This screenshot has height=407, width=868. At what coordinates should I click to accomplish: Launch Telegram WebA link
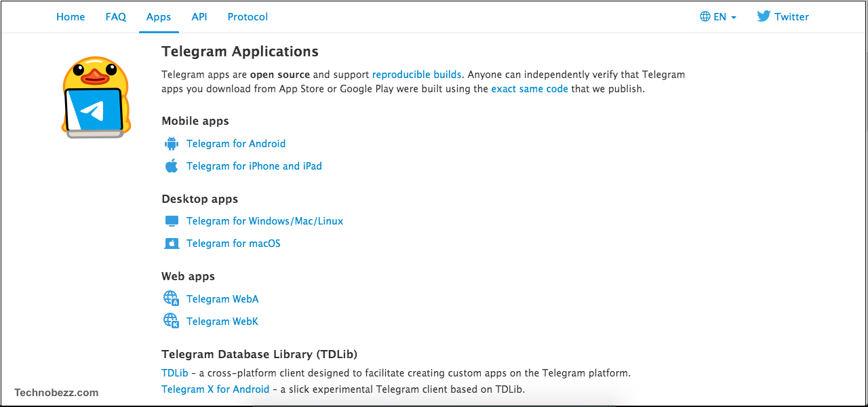(x=222, y=299)
